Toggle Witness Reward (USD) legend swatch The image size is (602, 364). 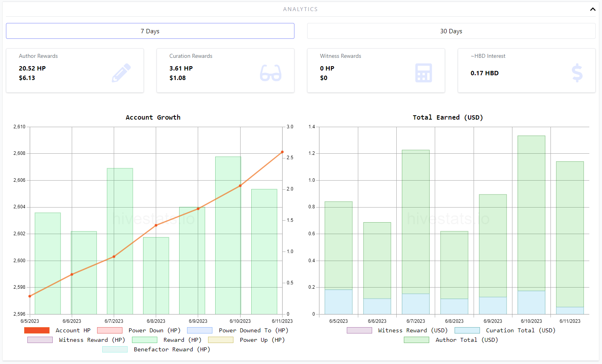(x=359, y=330)
